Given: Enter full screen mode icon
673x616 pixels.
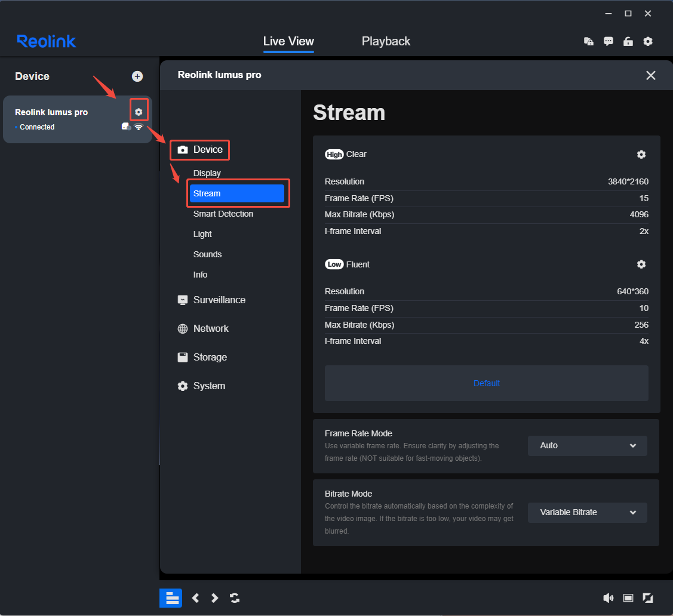Looking at the screenshot, I should coord(648,598).
